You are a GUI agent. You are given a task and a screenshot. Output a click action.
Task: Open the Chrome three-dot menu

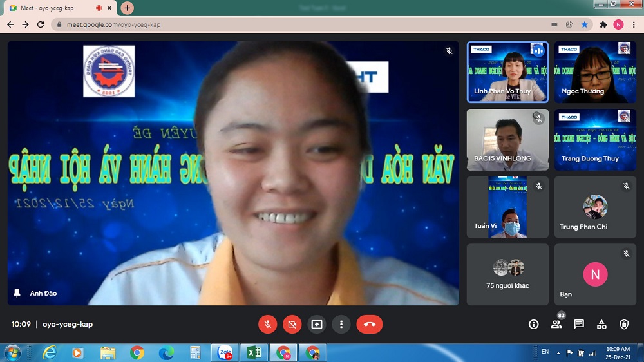tap(634, 24)
